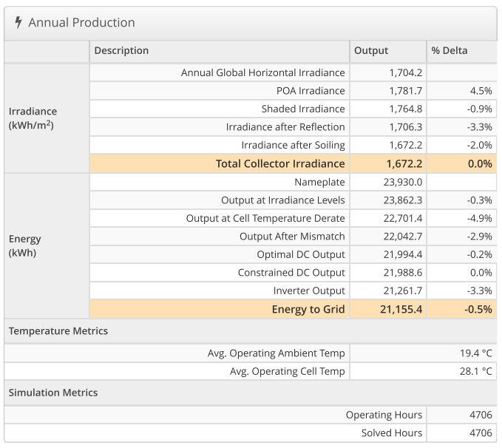Click the Nameplate output value 23,930.0

401,182
